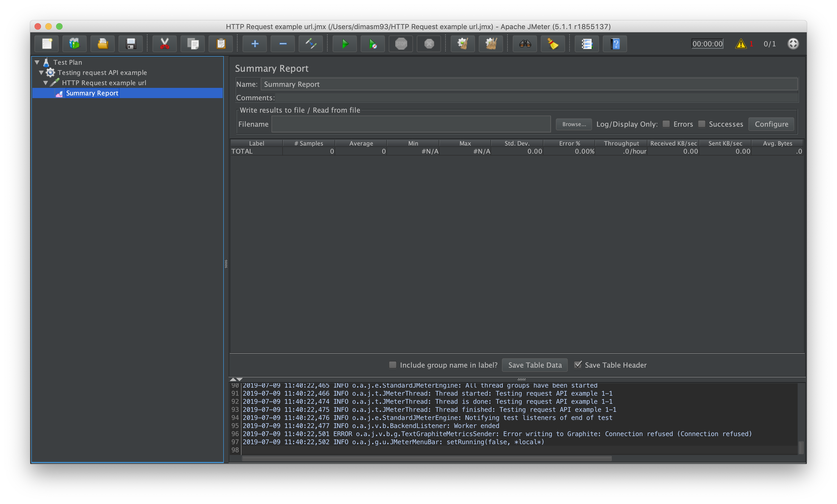
Task: Click the Remote Start all icon
Action: 370,43
